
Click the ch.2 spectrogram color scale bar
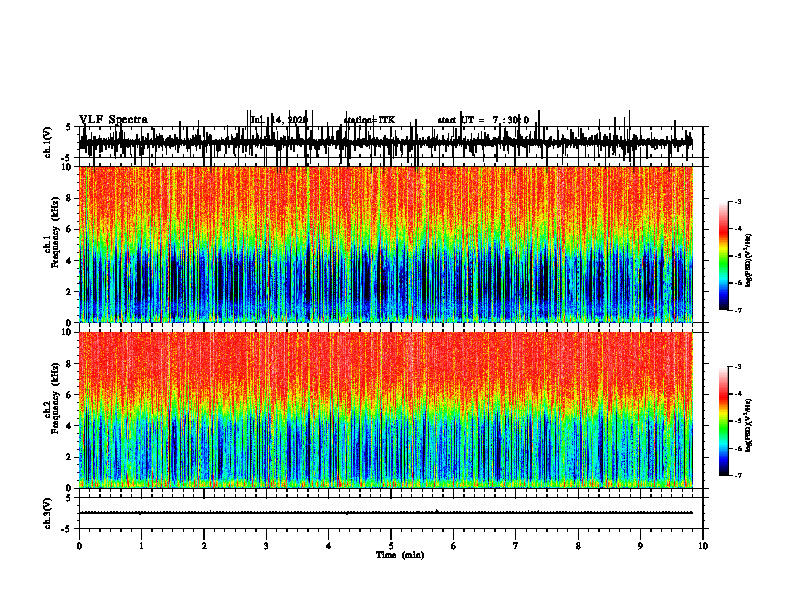[724, 421]
